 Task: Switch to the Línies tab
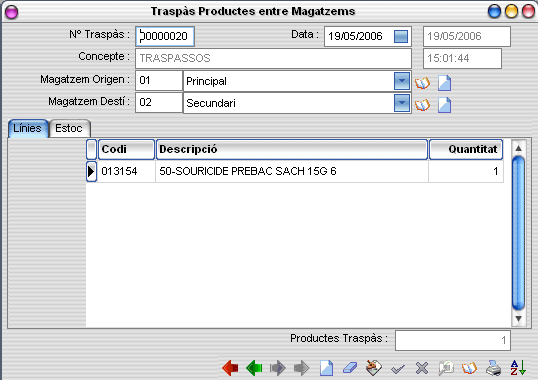click(x=28, y=129)
